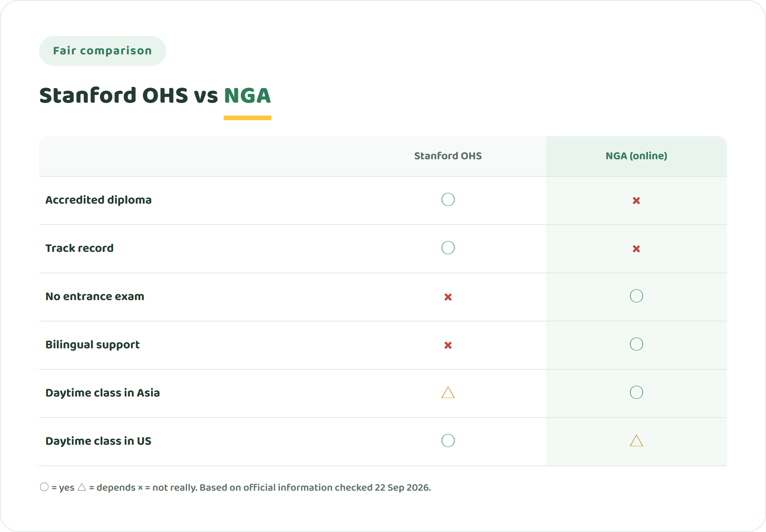Screen dimensions: 766x532
Task: Click NGA cross mark for Track record
Action: point(636,249)
